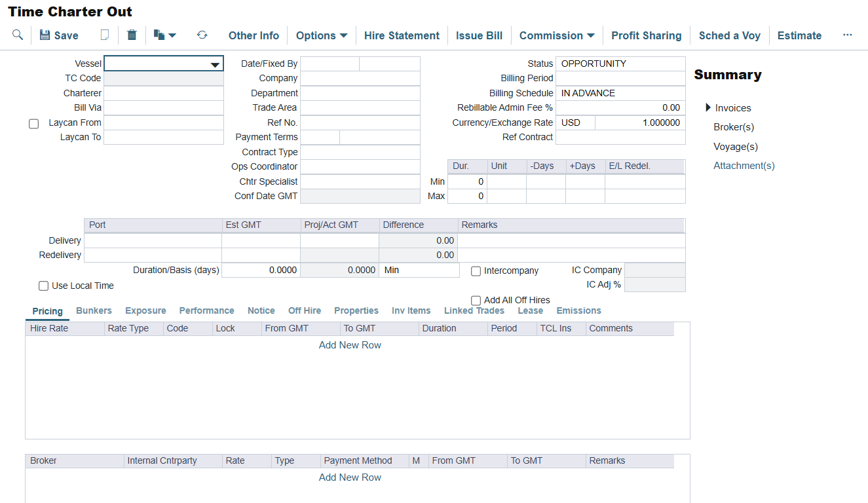This screenshot has width=868, height=503.
Task: Click the delete trash can icon
Action: click(x=132, y=35)
